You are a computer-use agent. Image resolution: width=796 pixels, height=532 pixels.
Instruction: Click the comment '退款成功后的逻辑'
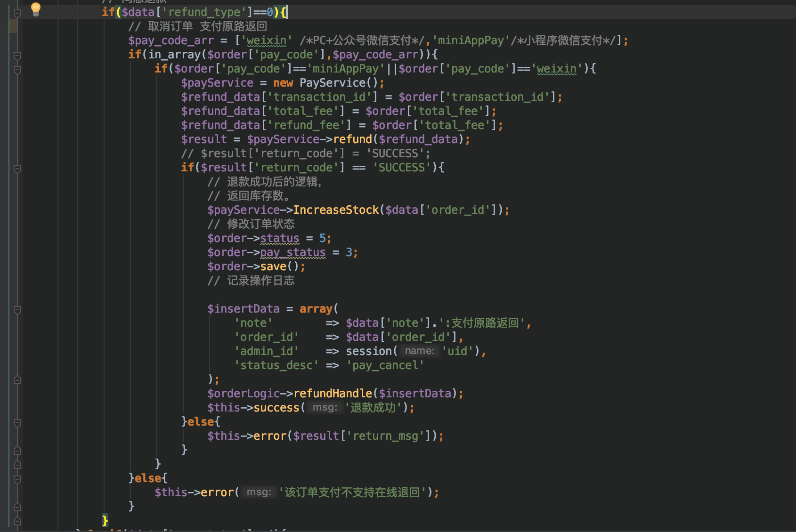point(265,182)
